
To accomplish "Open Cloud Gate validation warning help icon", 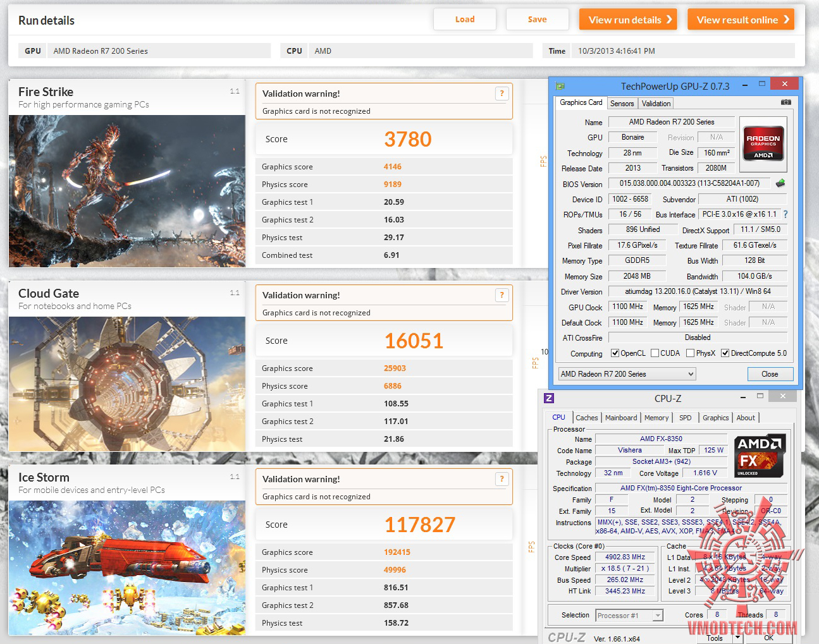I will coord(502,295).
